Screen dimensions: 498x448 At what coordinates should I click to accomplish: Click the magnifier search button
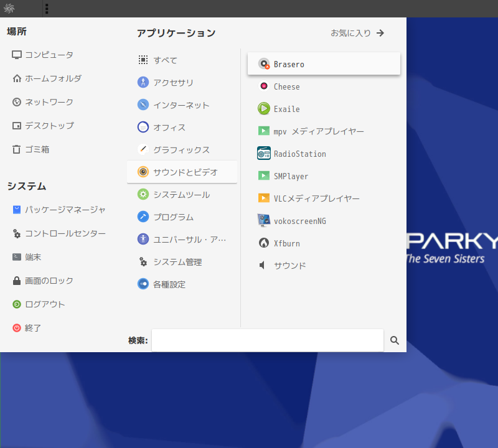pos(395,340)
